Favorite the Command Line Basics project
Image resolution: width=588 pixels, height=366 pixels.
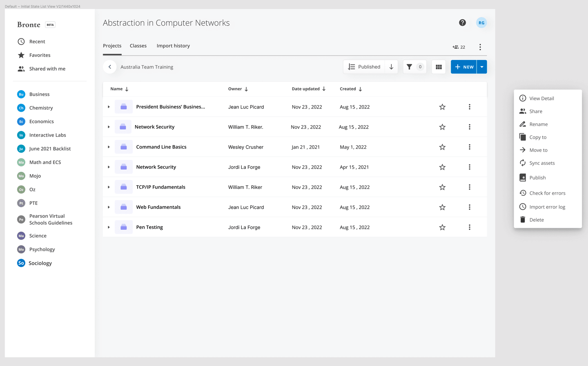(x=442, y=147)
